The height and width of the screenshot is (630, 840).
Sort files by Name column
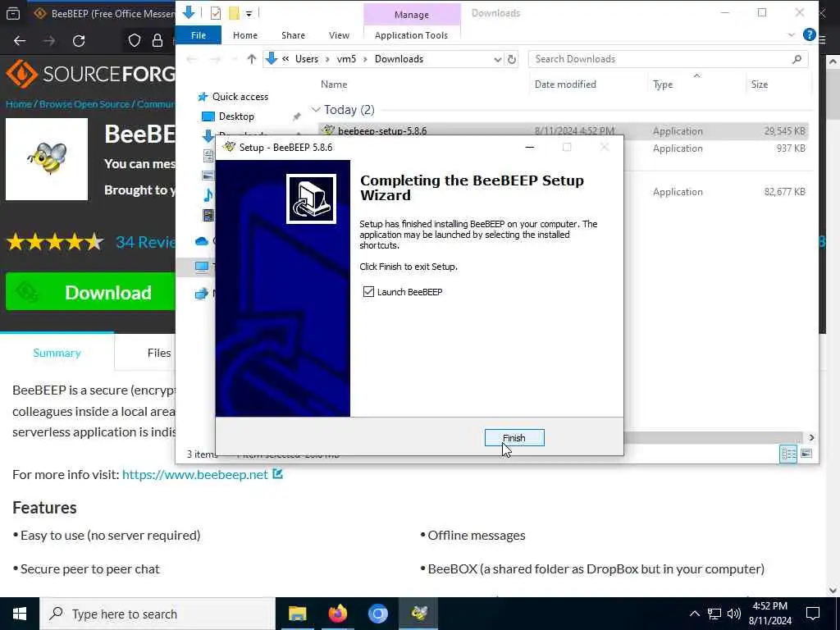click(334, 84)
